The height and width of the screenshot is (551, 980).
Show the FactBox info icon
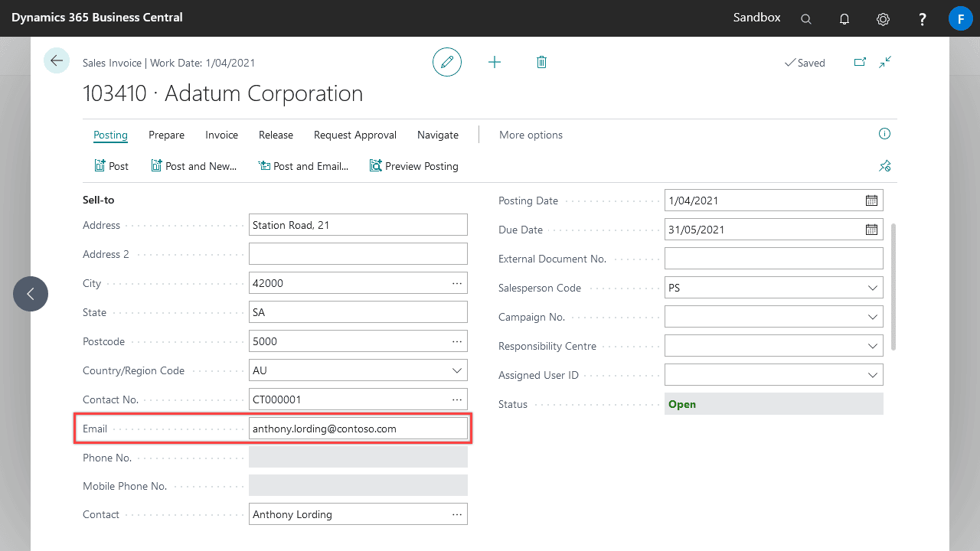(885, 134)
